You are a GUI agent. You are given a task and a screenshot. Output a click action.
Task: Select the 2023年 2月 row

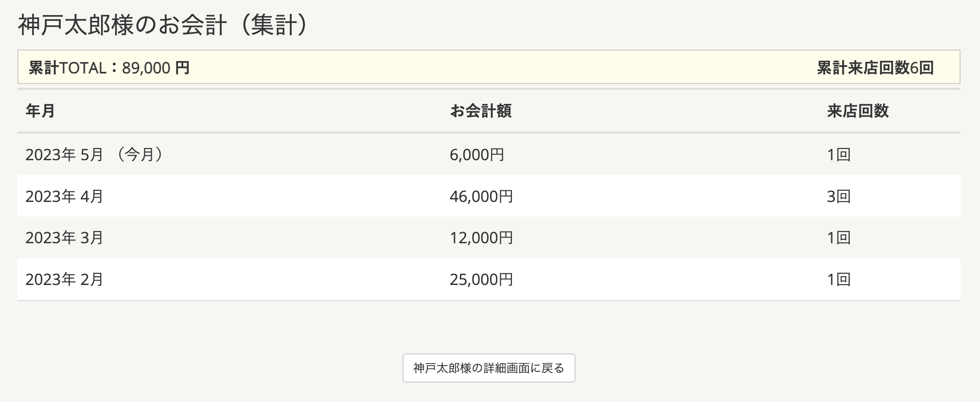(489, 279)
